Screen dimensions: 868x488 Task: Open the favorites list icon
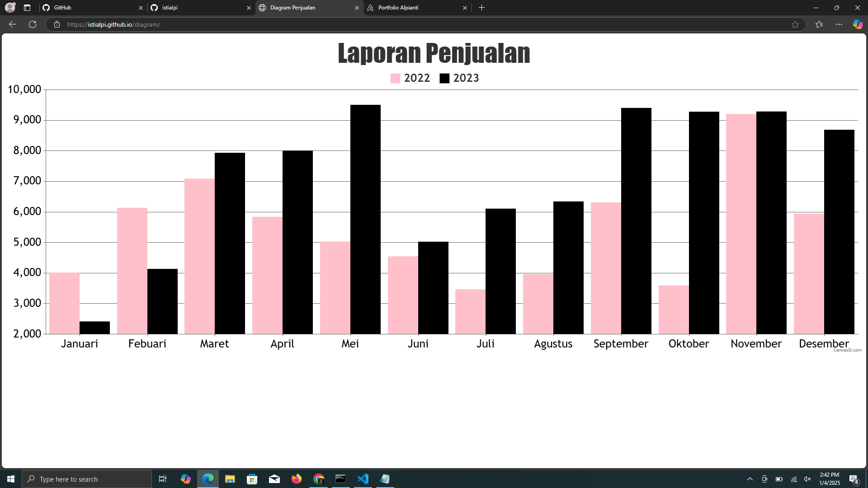click(x=819, y=24)
